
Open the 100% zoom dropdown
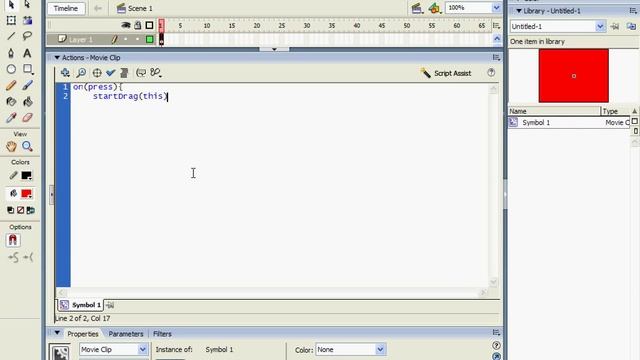496,8
